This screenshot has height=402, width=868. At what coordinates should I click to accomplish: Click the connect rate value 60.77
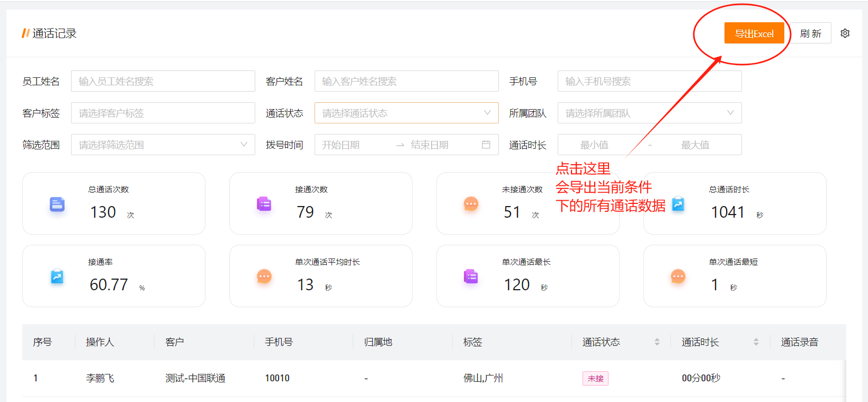click(109, 284)
